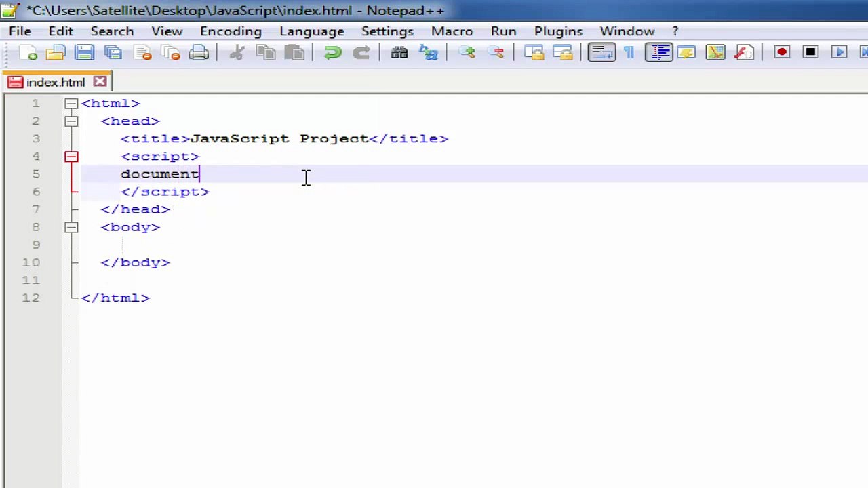Zoom in with magnifier plus icon
Viewport: 868px width, 488px height.
(467, 53)
